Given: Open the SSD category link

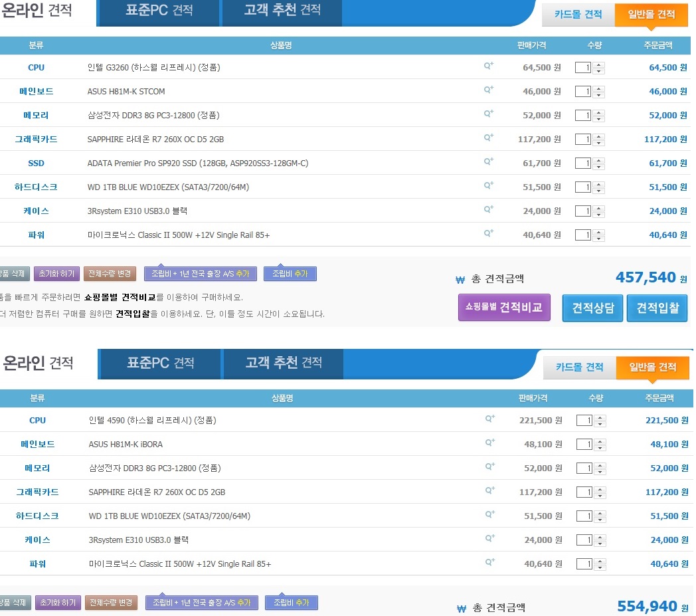Looking at the screenshot, I should [x=36, y=163].
